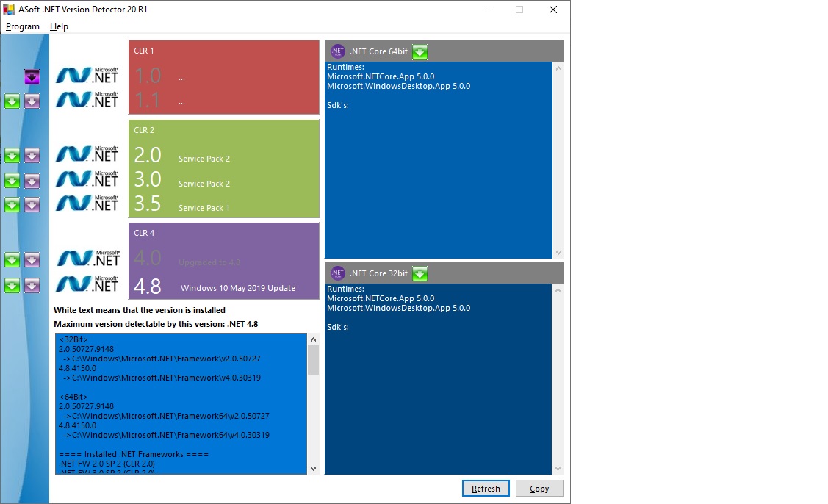
Task: Click '<64Bit>' line in details box
Action: tap(73, 397)
